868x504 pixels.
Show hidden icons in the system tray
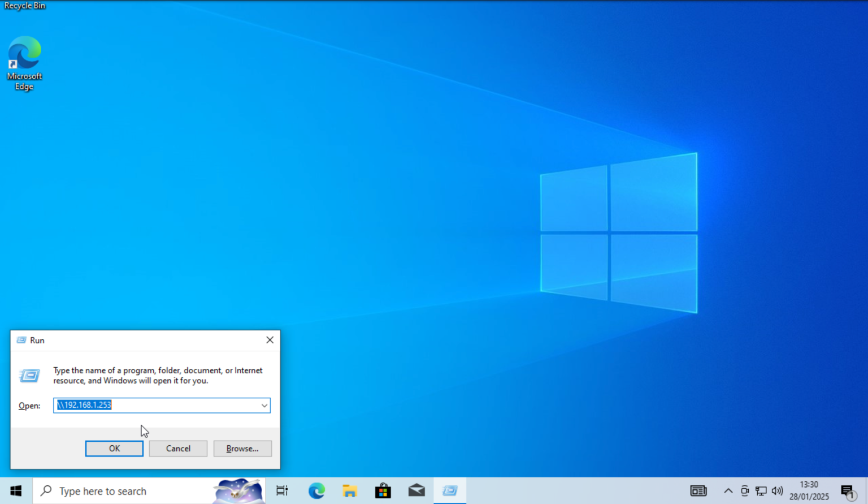tap(728, 491)
